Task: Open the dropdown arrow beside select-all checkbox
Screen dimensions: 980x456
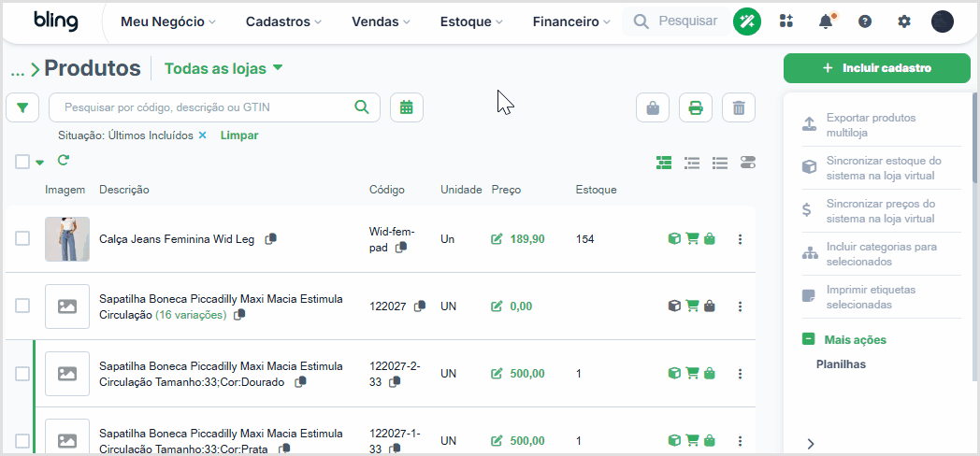Action: 40,163
